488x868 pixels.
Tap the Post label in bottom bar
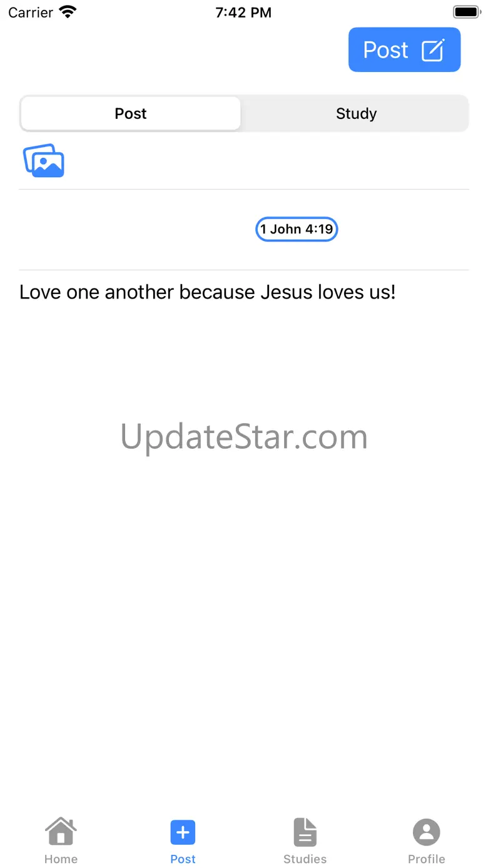click(x=183, y=859)
